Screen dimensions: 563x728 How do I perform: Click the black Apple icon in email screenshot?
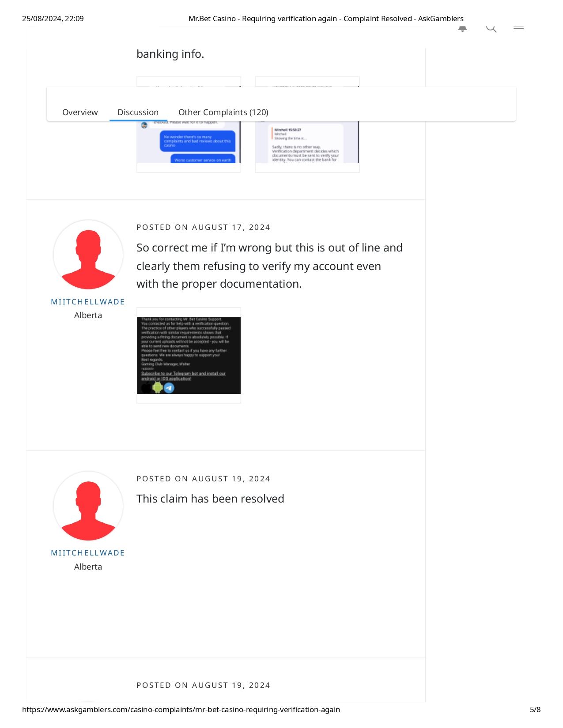pos(146,388)
